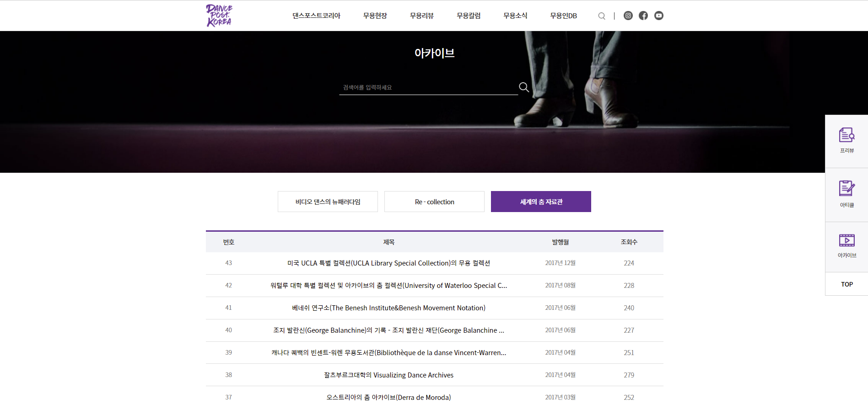Open the UCLA Library Special Collection article
Viewport: 868px width, 404px height.
(388, 263)
